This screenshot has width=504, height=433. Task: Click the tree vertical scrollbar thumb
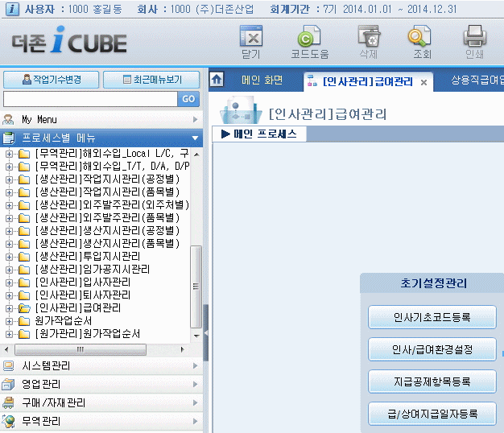196,287
